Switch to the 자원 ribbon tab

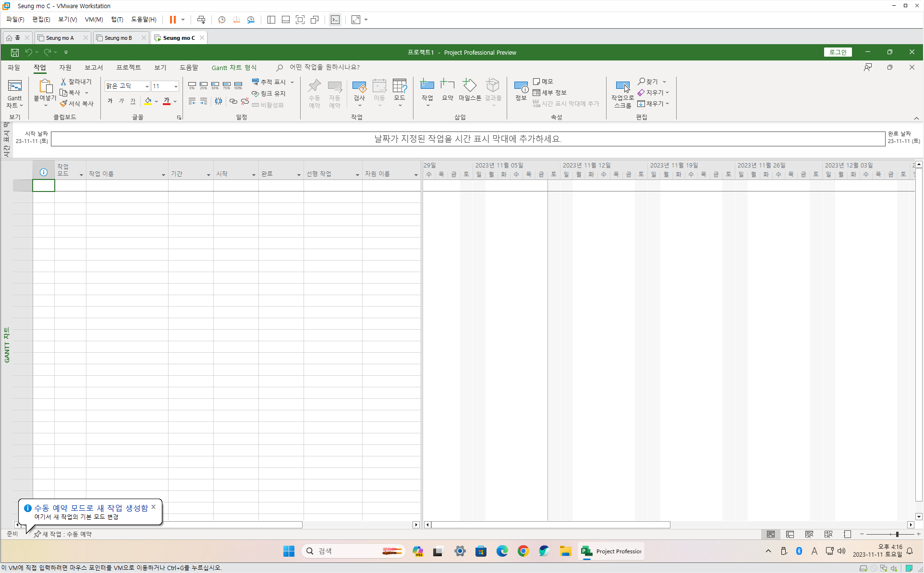pos(65,68)
